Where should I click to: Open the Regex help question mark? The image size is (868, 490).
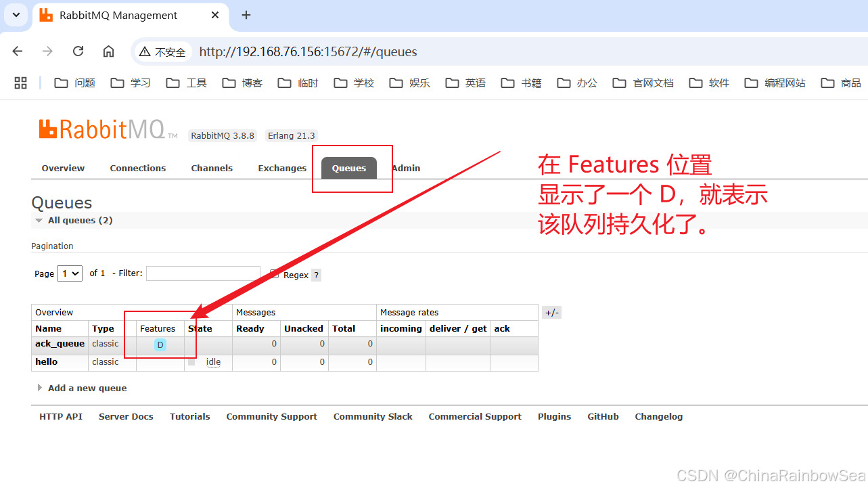[316, 275]
